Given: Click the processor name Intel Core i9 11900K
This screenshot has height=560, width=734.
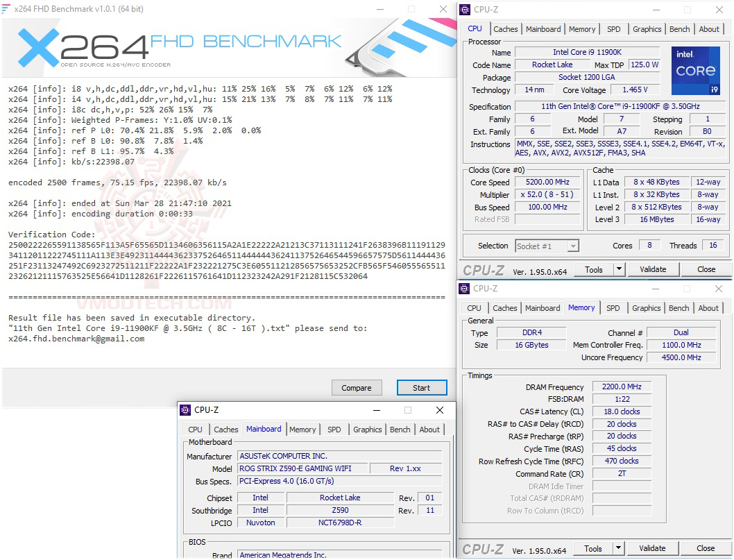Looking at the screenshot, I should (x=587, y=53).
